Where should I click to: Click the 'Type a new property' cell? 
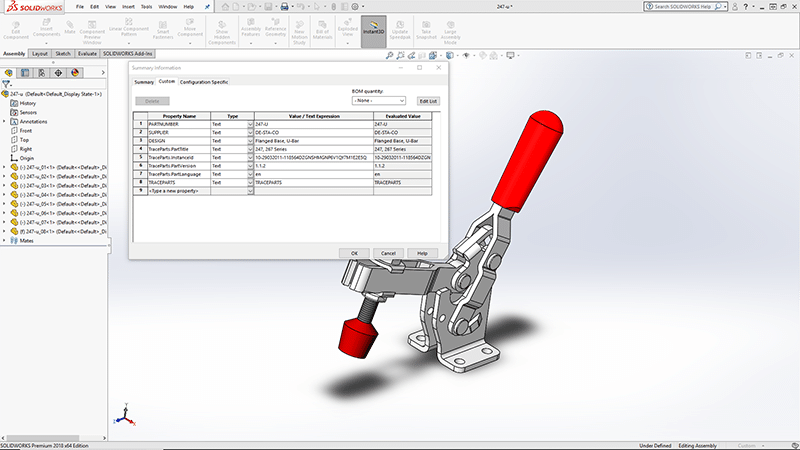pyautogui.click(x=173, y=191)
